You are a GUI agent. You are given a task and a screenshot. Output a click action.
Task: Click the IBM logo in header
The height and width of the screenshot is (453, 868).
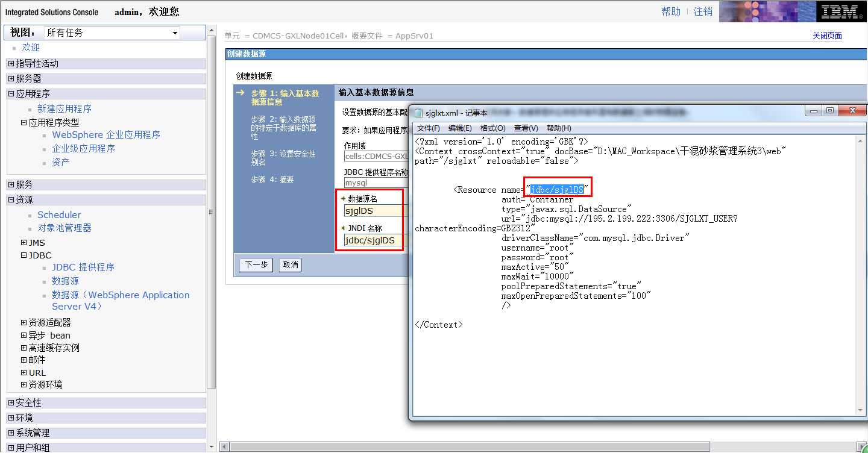pos(840,11)
